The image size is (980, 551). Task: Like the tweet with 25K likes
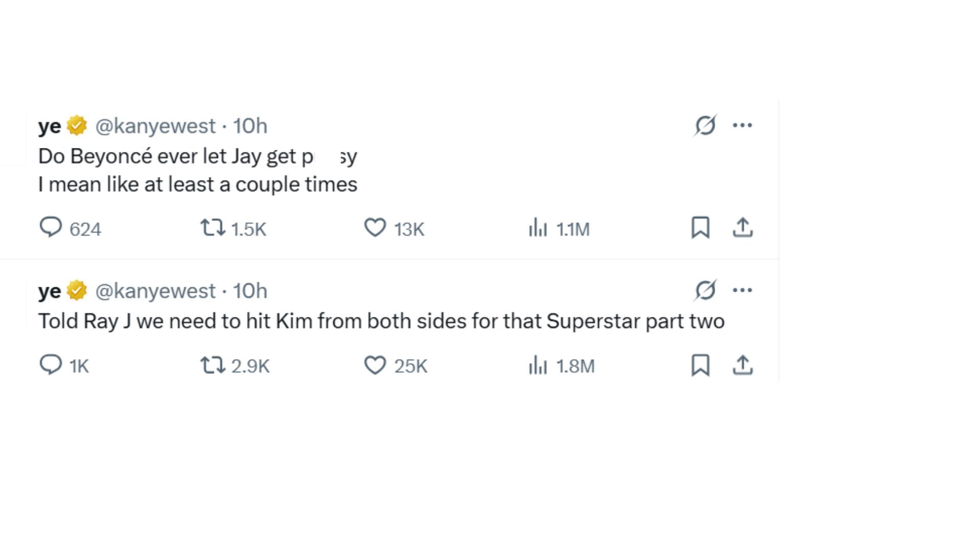[x=375, y=365]
